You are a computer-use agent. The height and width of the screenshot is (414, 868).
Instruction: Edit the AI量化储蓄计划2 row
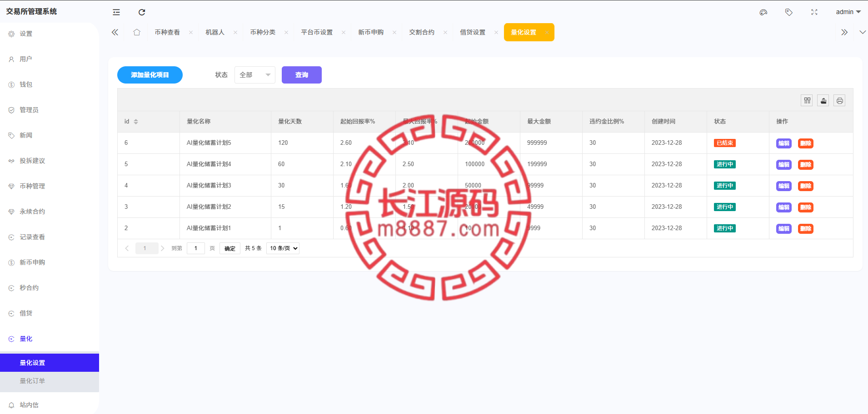pyautogui.click(x=784, y=207)
